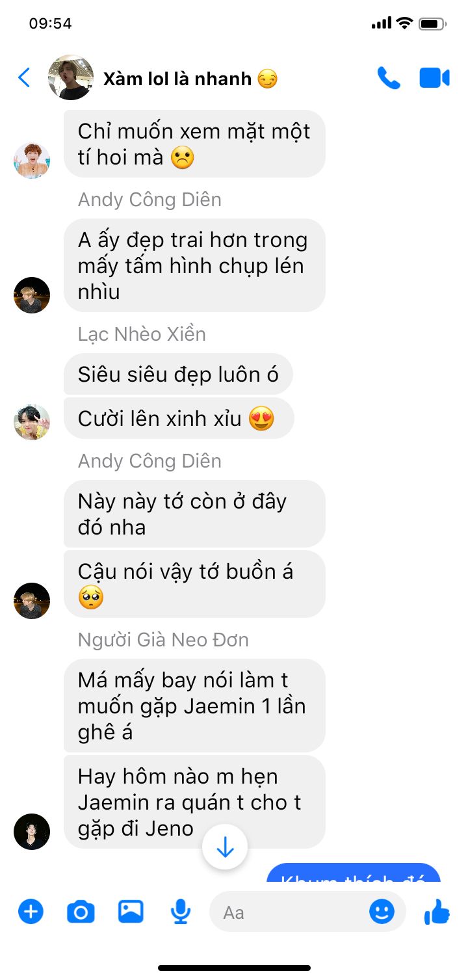Open the photo gallery picker icon
This screenshot has height=980, width=468.
coord(131,911)
